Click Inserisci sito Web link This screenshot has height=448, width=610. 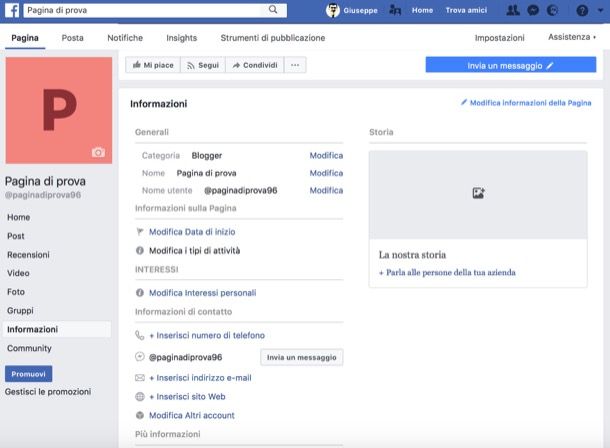(x=187, y=397)
